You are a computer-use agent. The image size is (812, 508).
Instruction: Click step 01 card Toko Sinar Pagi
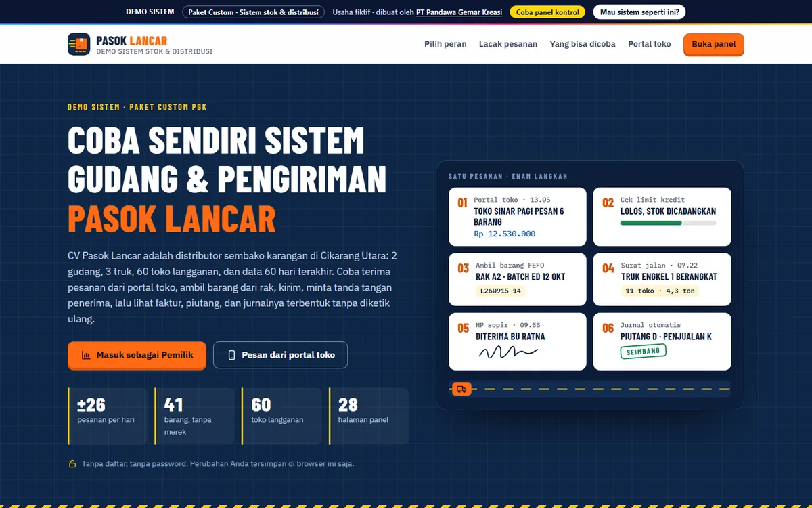[x=518, y=217]
